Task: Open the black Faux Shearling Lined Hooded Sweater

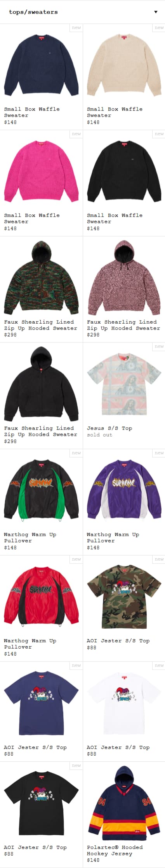Action: pyautogui.click(x=41, y=384)
